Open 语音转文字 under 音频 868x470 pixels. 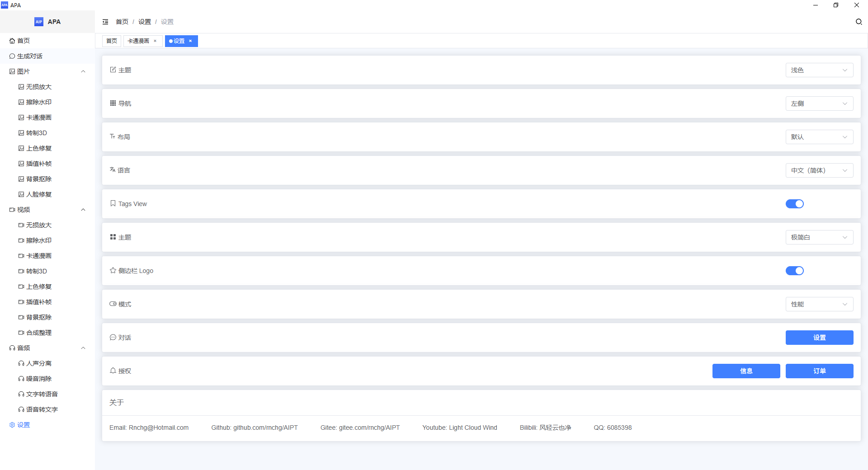(47, 409)
